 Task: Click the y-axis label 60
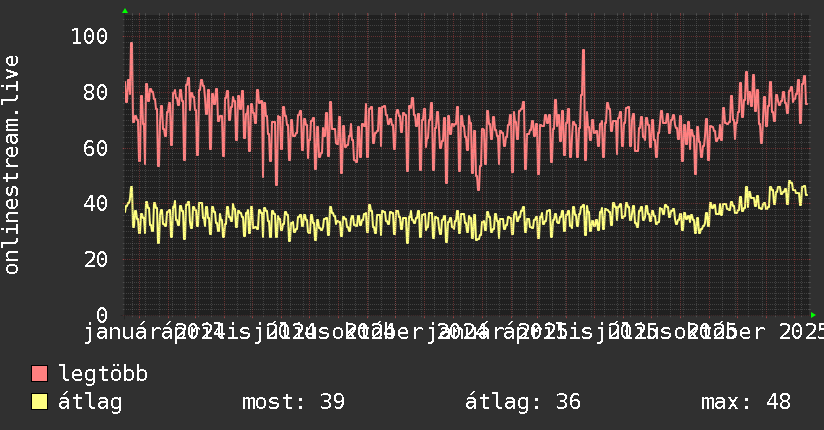click(96, 148)
